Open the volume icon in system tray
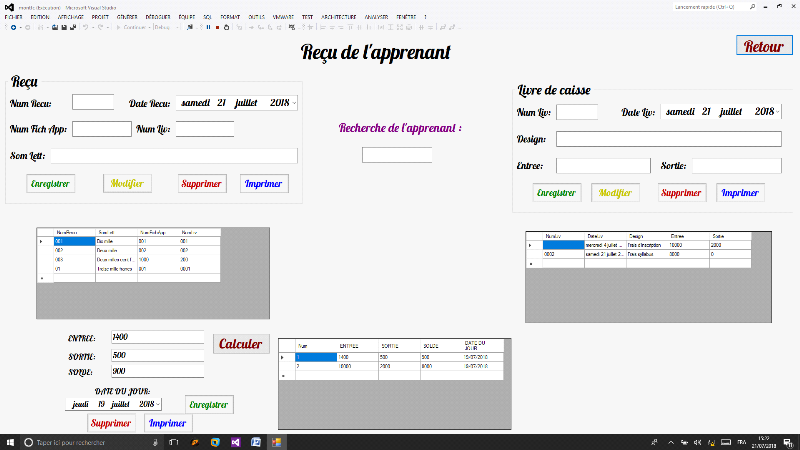 [697, 442]
